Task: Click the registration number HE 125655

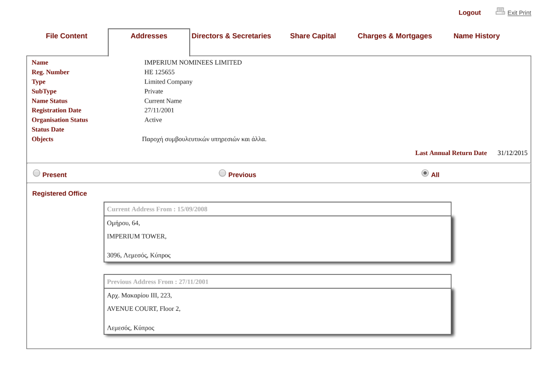Action: [159, 72]
